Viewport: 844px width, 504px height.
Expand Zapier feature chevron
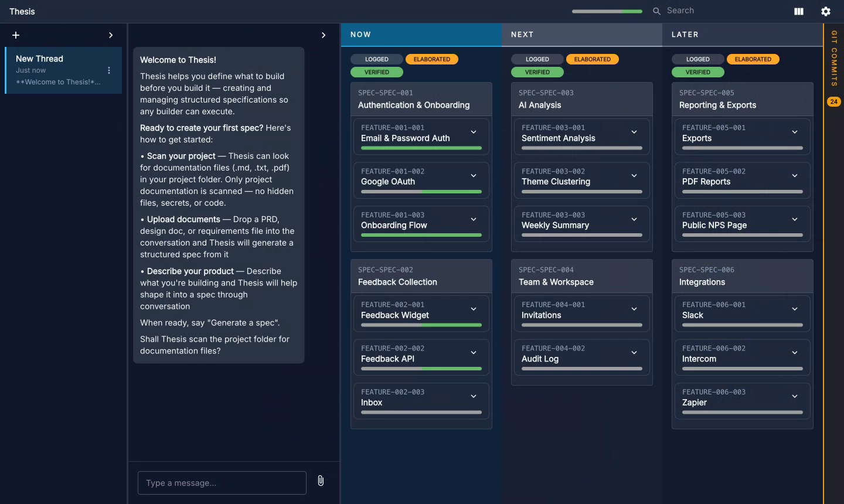[795, 396]
